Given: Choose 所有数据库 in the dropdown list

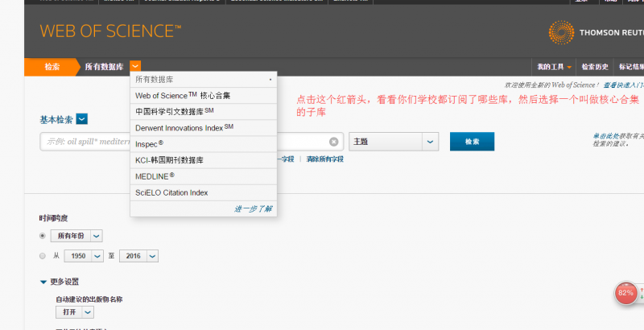Looking at the screenshot, I should [x=204, y=80].
